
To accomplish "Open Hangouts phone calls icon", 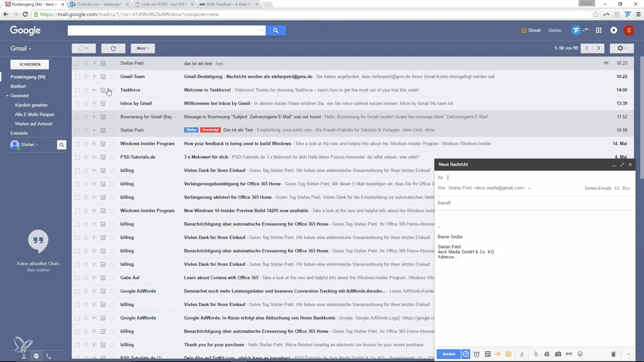I will [x=49, y=356].
